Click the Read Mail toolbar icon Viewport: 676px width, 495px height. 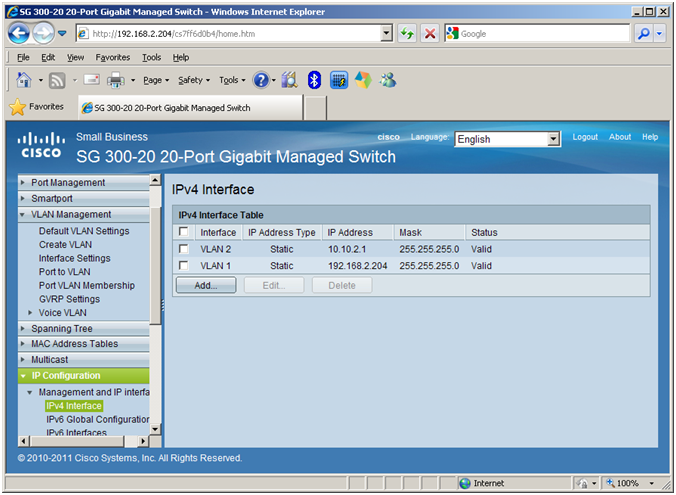(91, 80)
